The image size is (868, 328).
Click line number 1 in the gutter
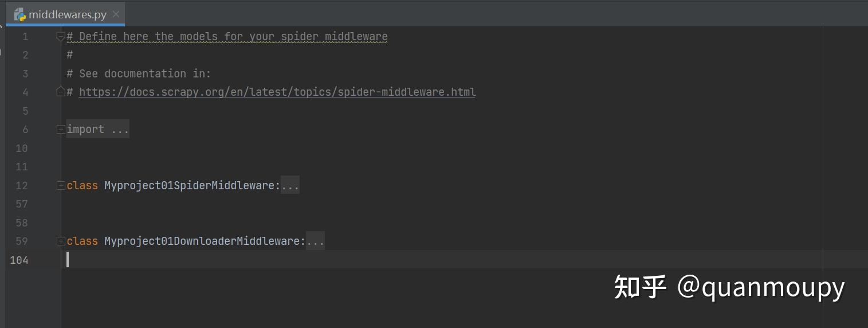(25, 37)
